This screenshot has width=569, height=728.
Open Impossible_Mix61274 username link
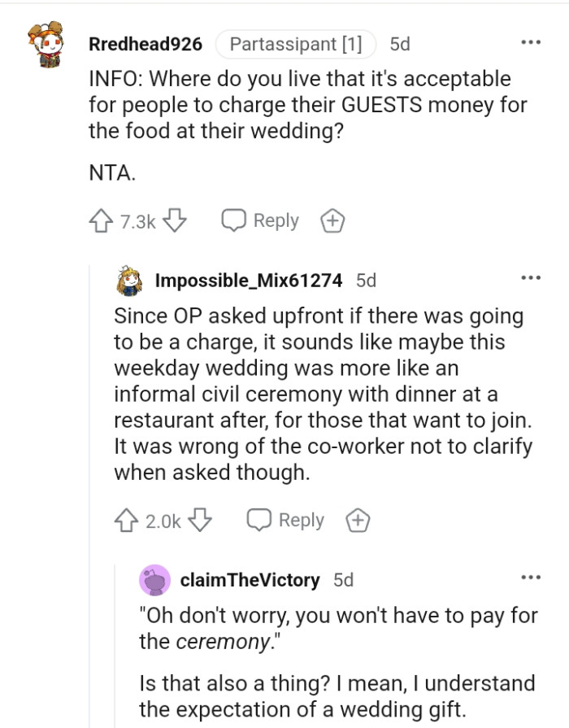point(248,281)
